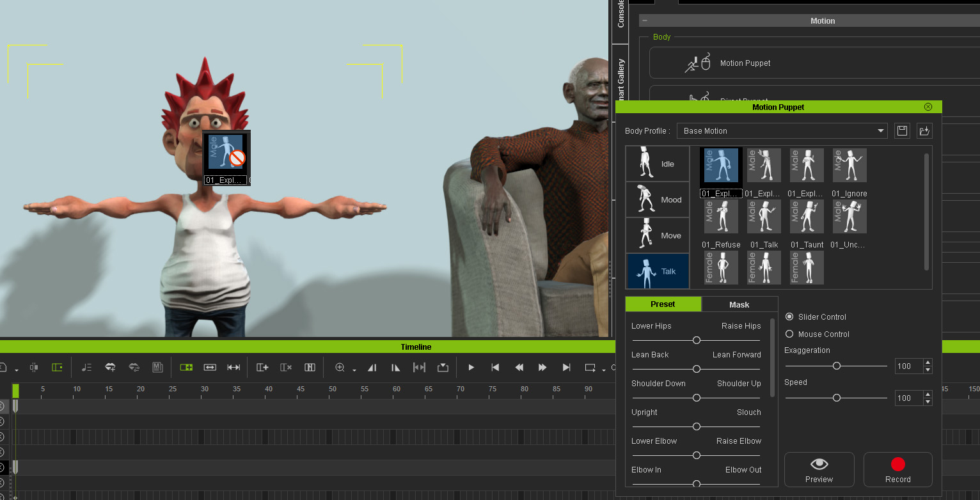Open the Body Profile Base Motion dropdown

click(782, 131)
